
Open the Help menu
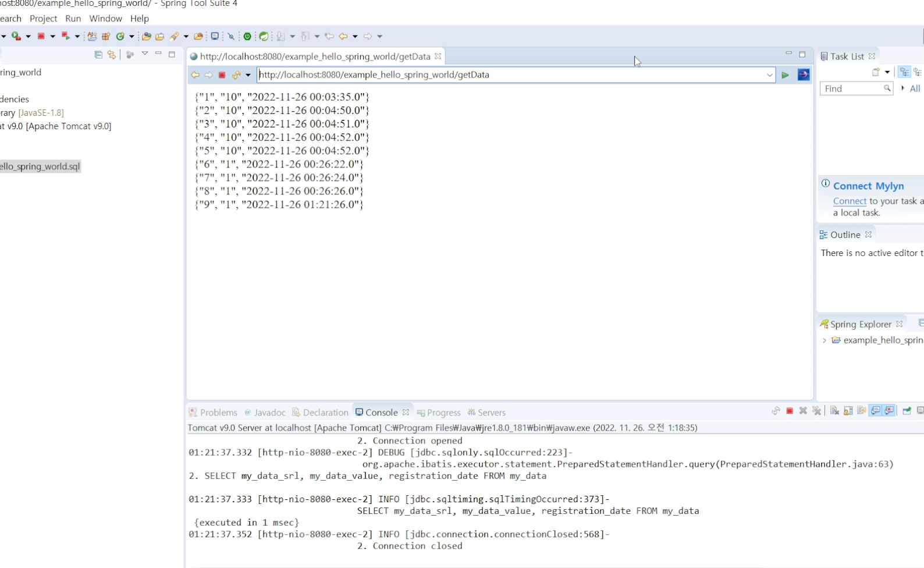140,19
